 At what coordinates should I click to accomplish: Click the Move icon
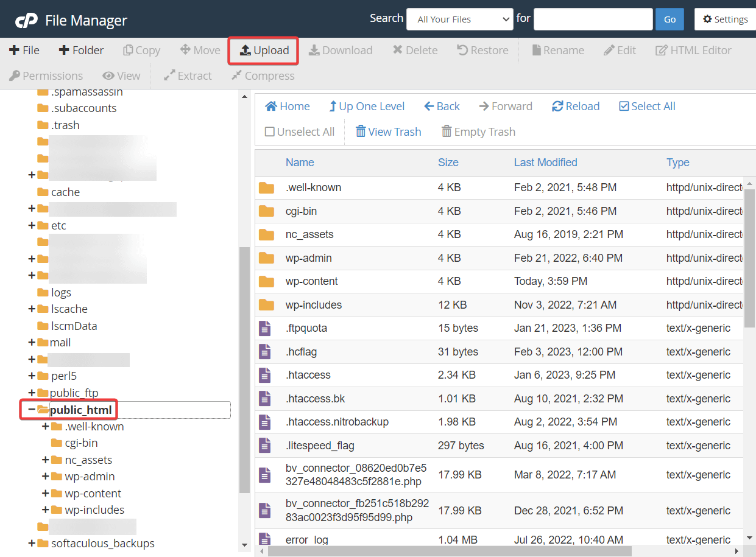(200, 50)
